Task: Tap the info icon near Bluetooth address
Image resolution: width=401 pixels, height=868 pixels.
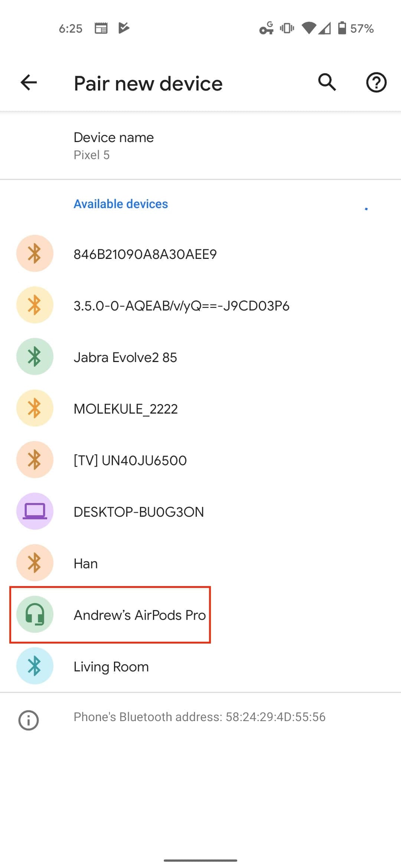Action: pyautogui.click(x=29, y=720)
